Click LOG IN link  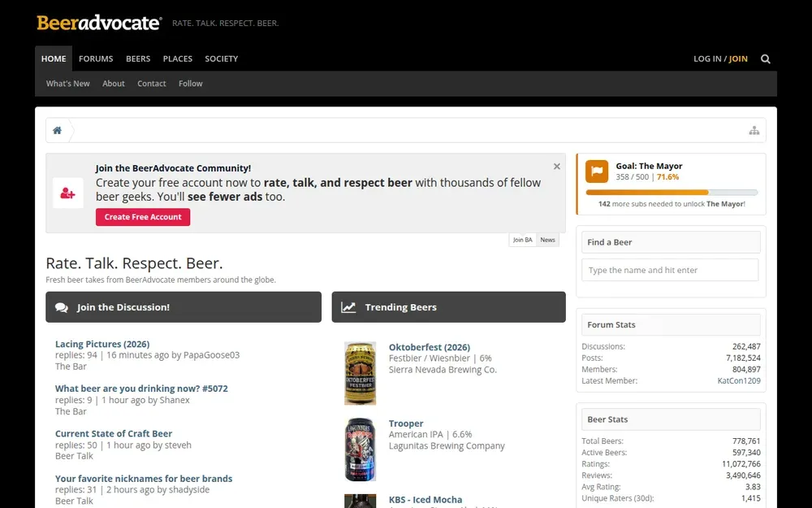click(707, 59)
